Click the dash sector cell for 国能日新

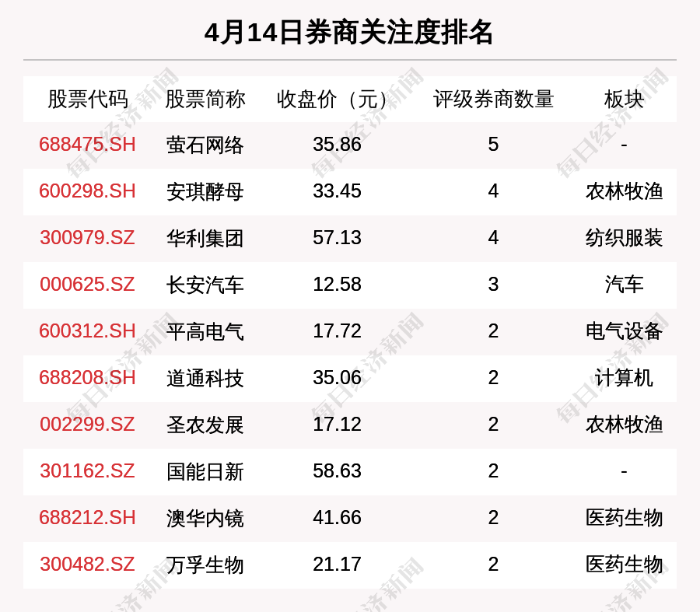click(x=624, y=471)
